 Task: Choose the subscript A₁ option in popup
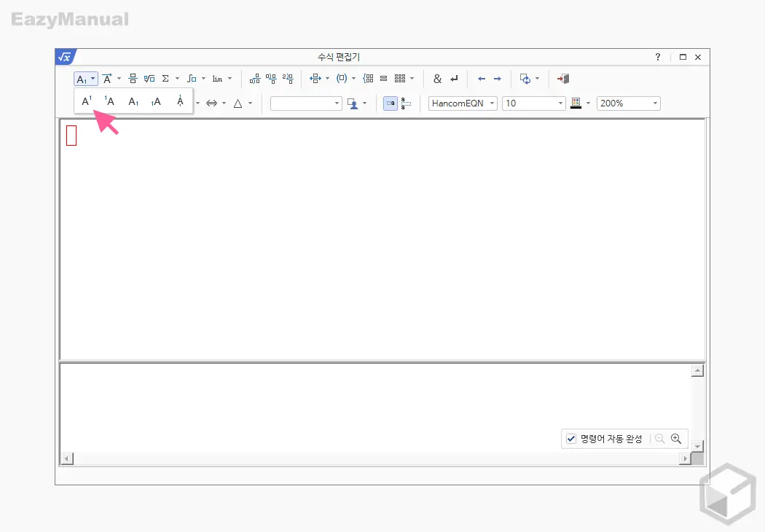(133, 102)
